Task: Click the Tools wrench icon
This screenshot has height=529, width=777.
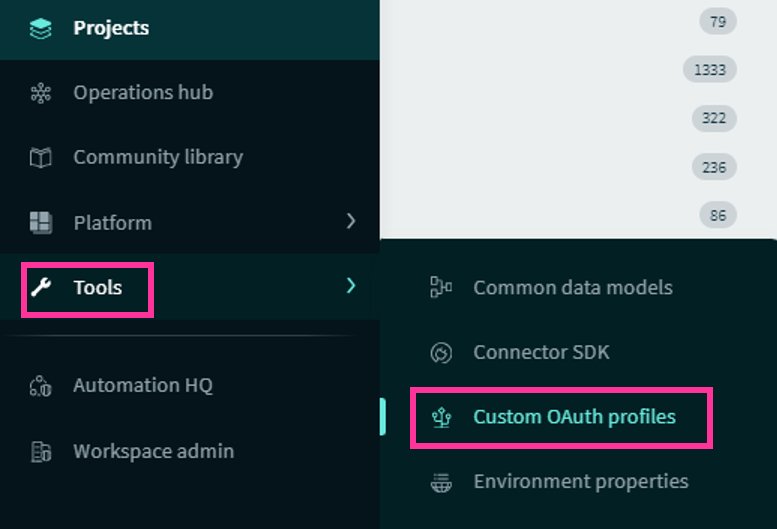Action: [41, 287]
